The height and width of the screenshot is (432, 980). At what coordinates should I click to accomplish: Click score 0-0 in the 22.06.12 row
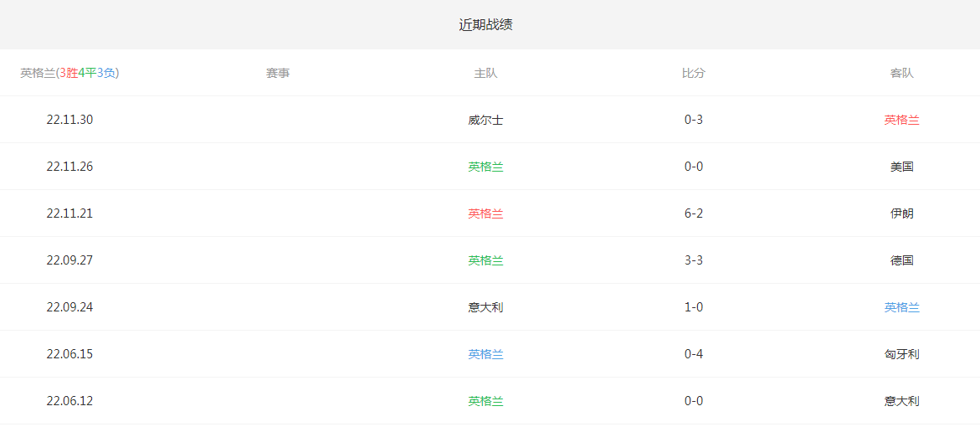pos(694,401)
